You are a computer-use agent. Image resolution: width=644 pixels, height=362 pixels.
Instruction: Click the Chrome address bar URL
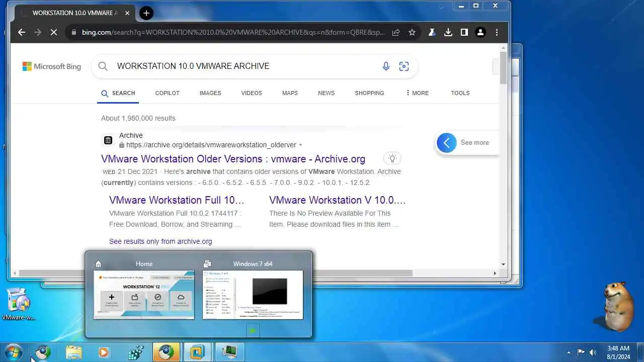tap(233, 32)
